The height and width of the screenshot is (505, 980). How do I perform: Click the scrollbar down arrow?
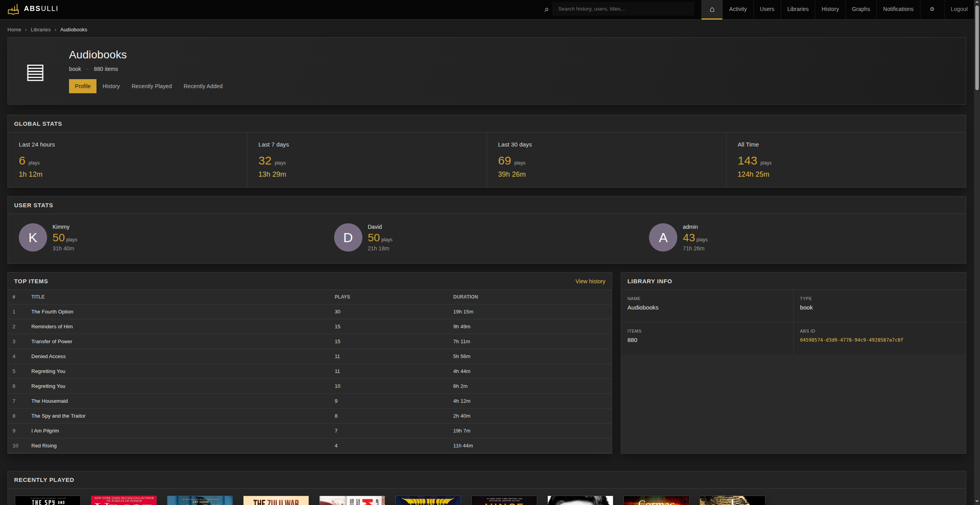click(977, 501)
